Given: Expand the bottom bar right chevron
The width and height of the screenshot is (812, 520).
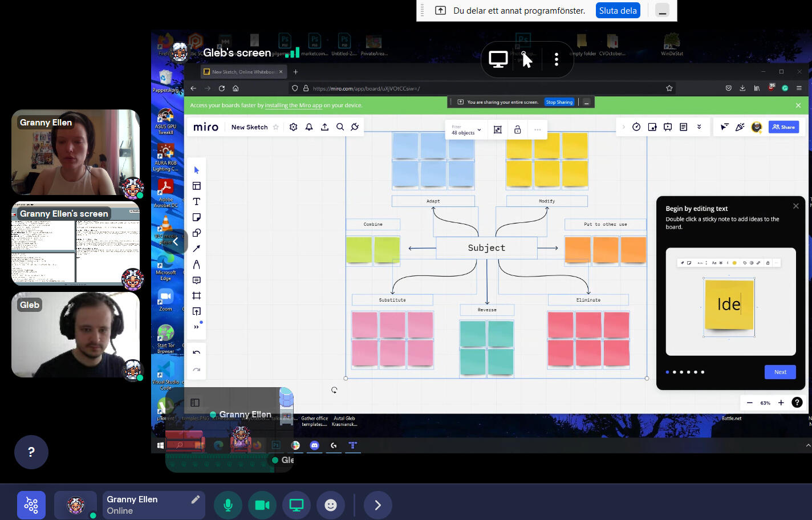Looking at the screenshot, I should (377, 505).
